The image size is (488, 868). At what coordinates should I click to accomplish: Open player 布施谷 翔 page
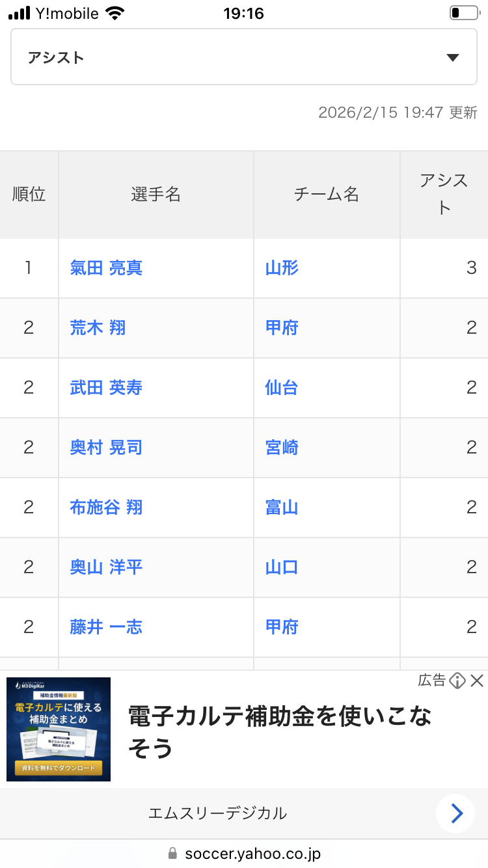(x=106, y=508)
